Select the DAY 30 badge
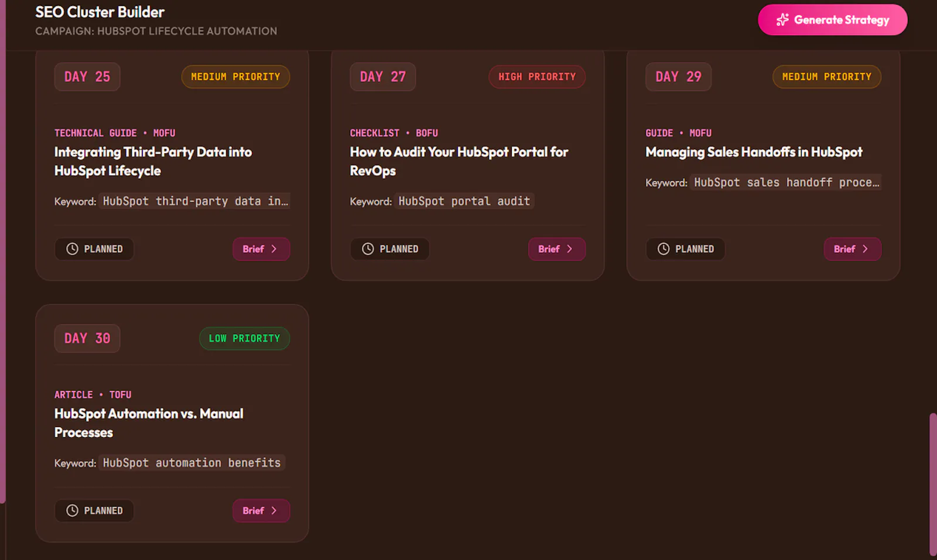Image resolution: width=937 pixels, height=560 pixels. [x=87, y=338]
